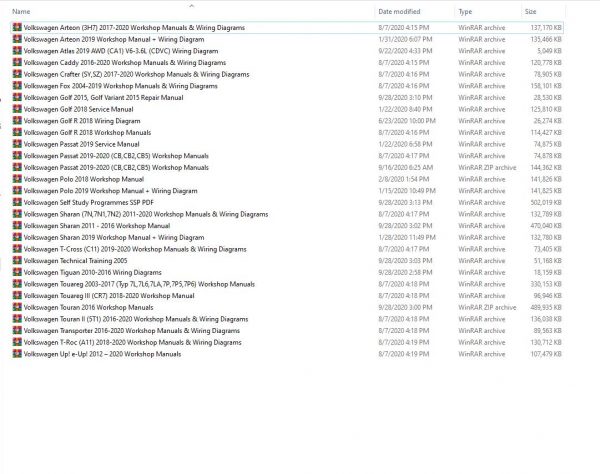Screen dimensions: 600x474
Task: Sort by the Date modified column header
Action: 399,11
